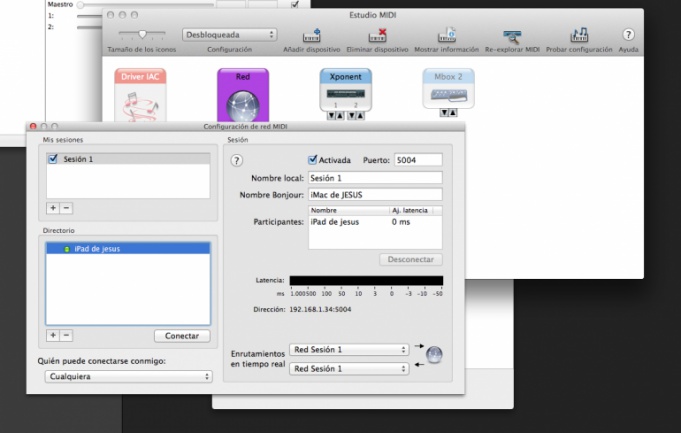Toggle the Sesión 1 session checkbox
Screen dimensions: 681x433
click(53, 159)
